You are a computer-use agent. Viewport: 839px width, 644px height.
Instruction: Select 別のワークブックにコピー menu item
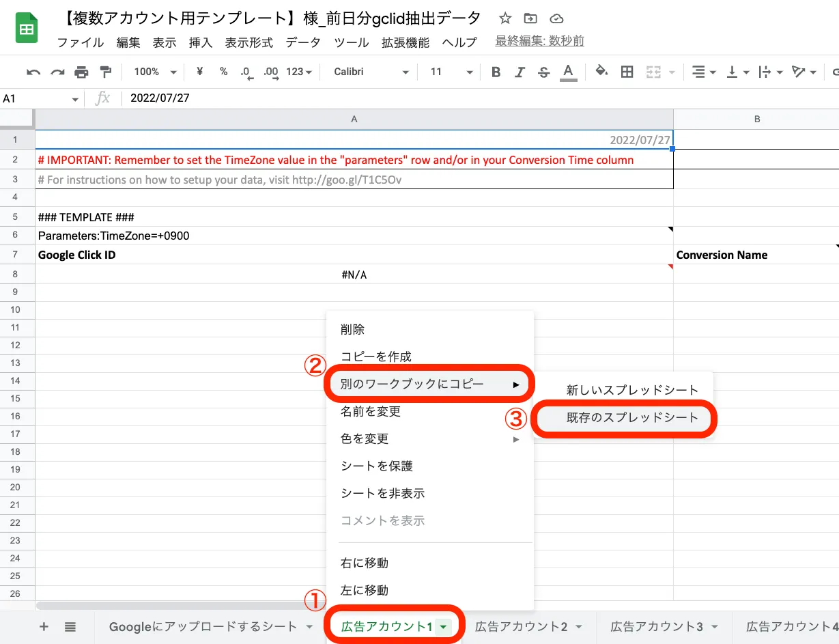(430, 384)
